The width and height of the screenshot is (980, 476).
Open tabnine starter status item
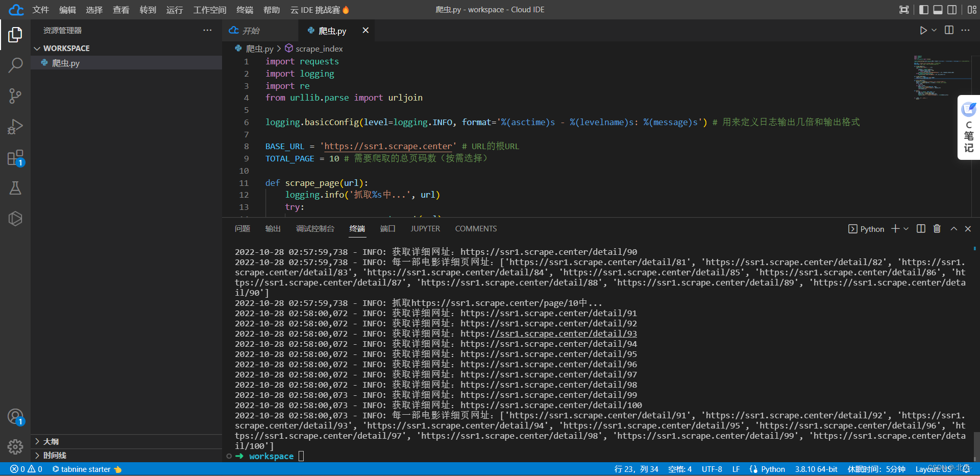[x=87, y=469]
